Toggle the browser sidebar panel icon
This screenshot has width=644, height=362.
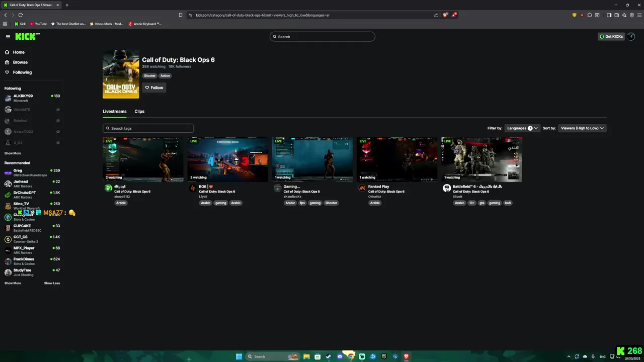tap(609, 15)
